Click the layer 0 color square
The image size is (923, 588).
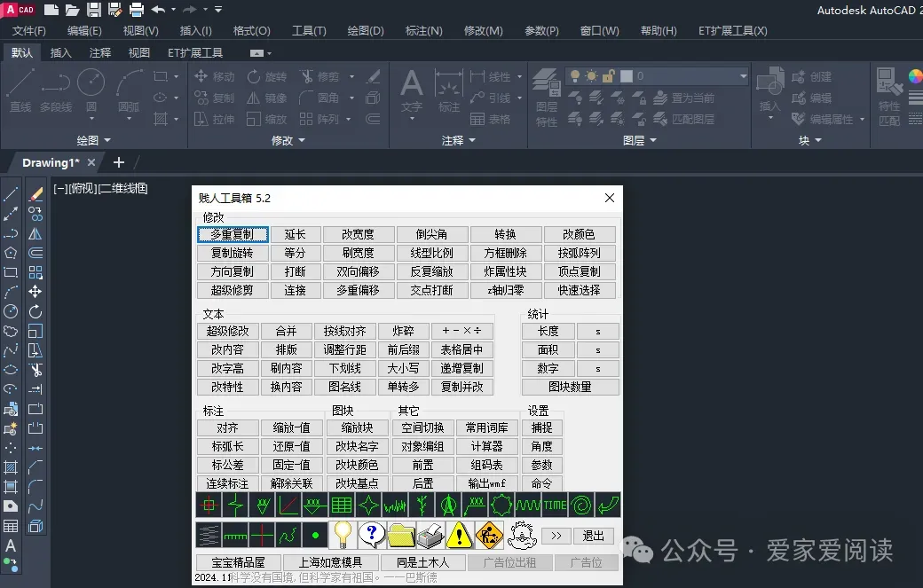[627, 76]
